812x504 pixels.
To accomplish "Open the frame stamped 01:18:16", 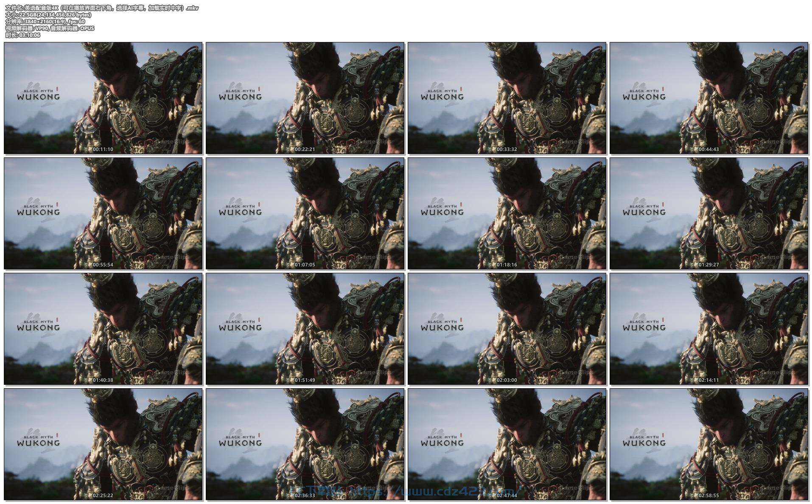I will point(507,213).
